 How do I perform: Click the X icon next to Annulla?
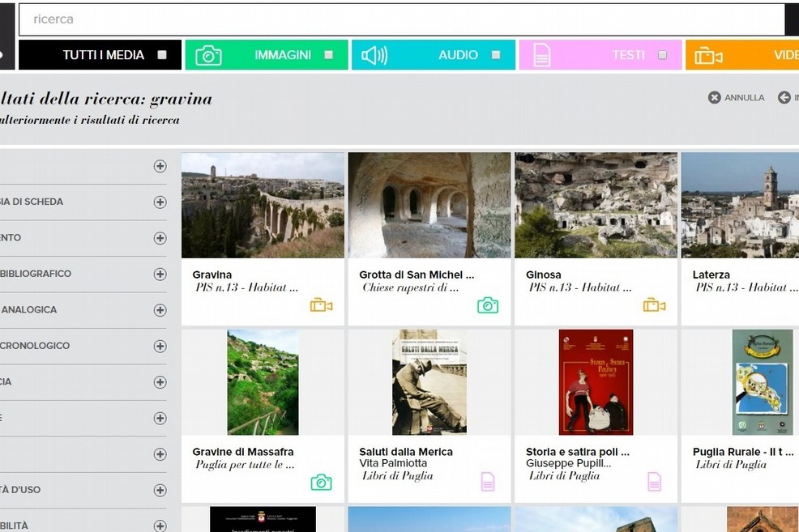coord(714,97)
